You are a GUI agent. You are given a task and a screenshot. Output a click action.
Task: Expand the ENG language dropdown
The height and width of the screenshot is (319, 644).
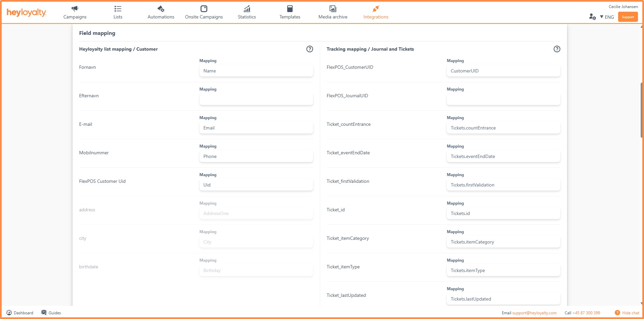[607, 17]
